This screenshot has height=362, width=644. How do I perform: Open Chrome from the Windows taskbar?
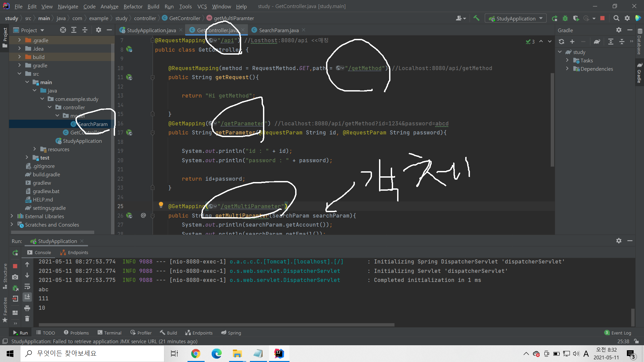click(x=196, y=354)
